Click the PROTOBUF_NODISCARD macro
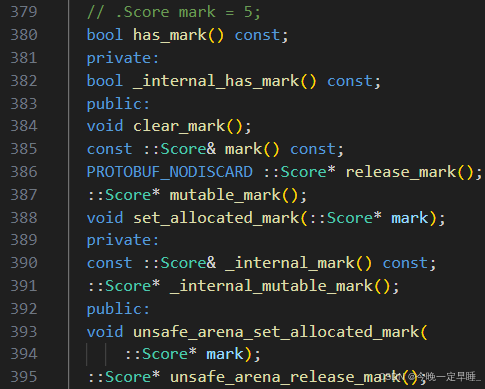485x389 pixels. coord(169,172)
